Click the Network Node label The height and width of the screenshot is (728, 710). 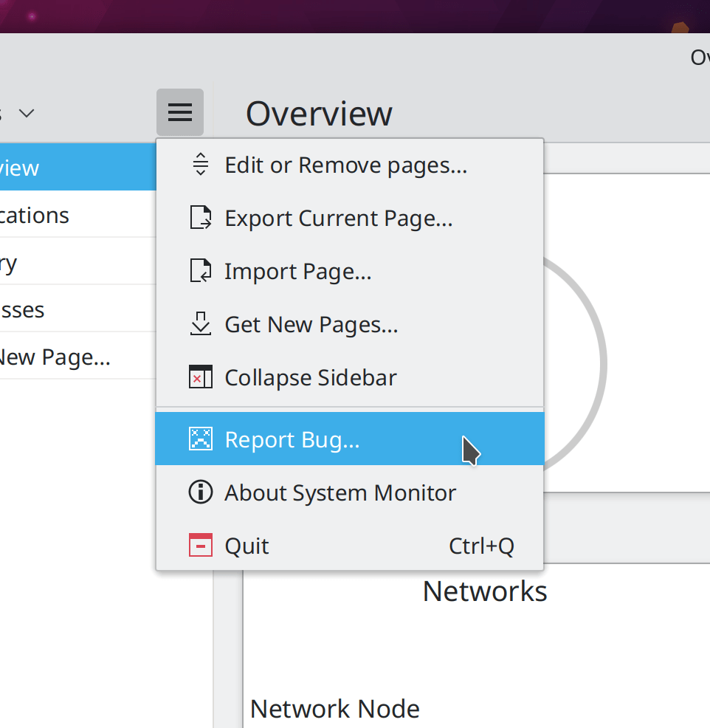(x=334, y=709)
